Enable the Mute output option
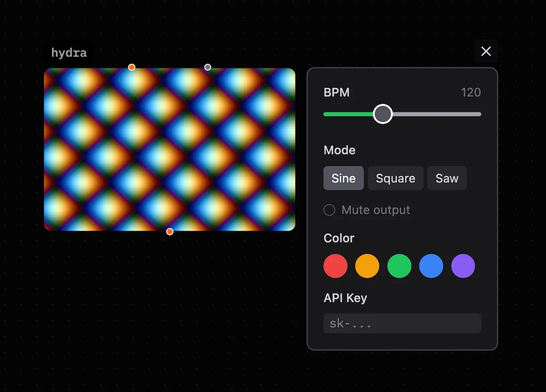This screenshot has width=546, height=392. click(329, 210)
